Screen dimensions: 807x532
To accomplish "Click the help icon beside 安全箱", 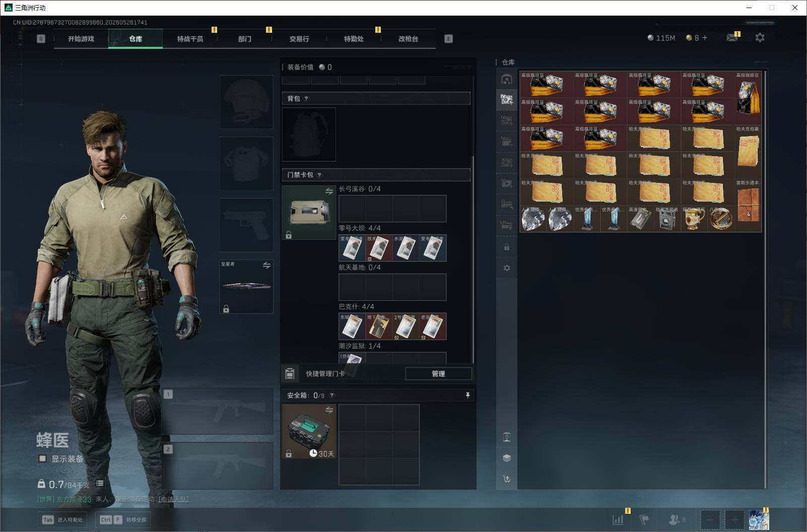I will coord(331,395).
